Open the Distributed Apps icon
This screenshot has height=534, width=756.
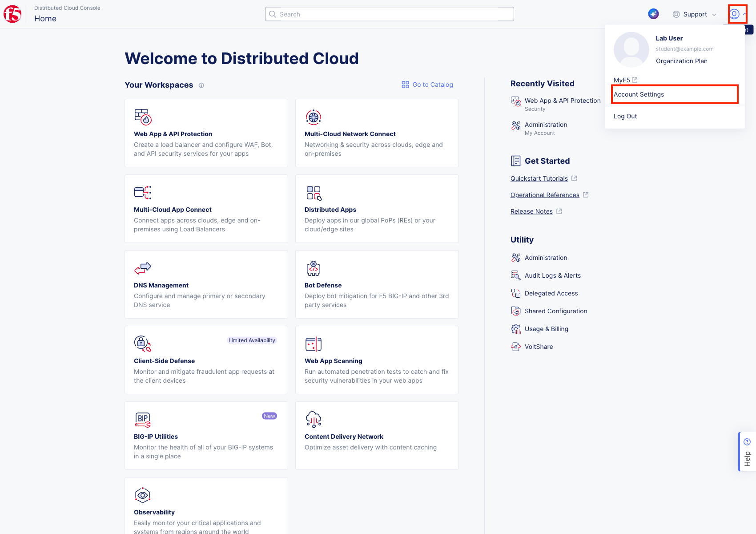click(x=314, y=193)
